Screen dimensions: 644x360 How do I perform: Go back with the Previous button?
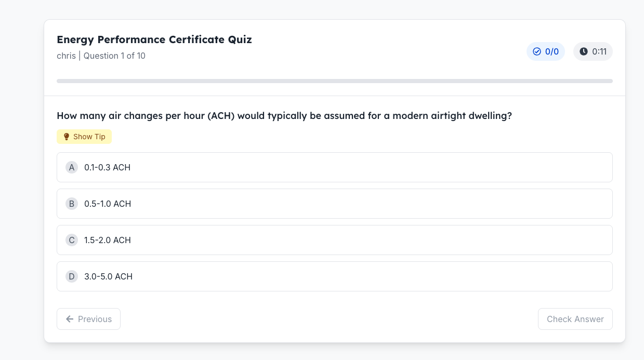88,319
